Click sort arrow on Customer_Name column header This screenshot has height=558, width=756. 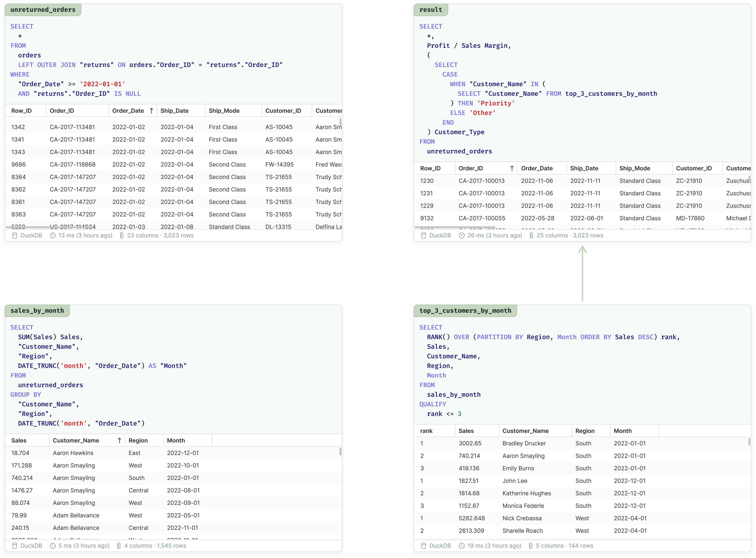tap(119, 440)
